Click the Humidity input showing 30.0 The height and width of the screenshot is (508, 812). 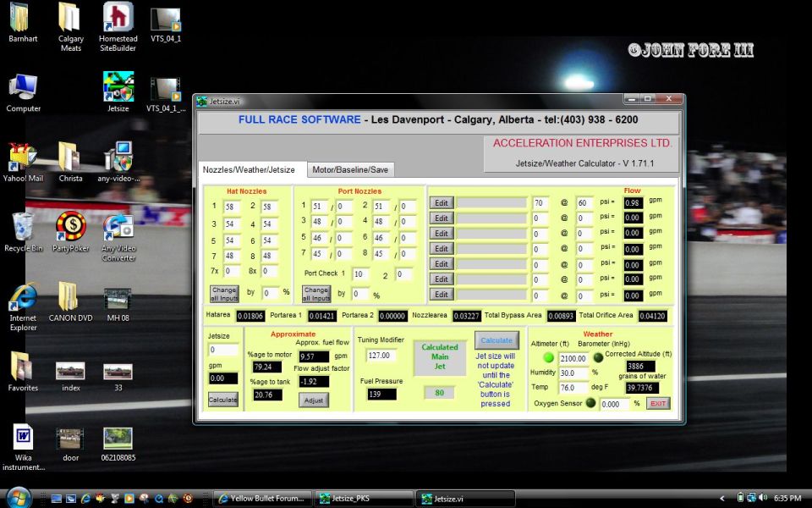[573, 373]
